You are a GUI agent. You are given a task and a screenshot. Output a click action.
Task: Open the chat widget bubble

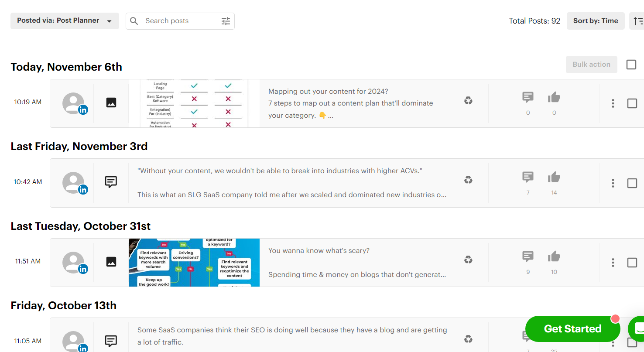pyautogui.click(x=637, y=329)
